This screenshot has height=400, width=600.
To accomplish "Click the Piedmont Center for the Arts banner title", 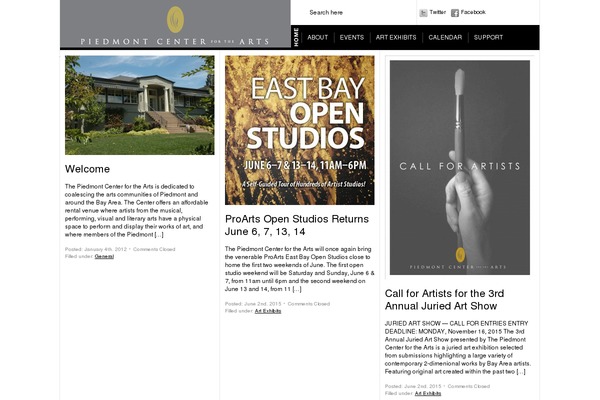I will pyautogui.click(x=175, y=41).
